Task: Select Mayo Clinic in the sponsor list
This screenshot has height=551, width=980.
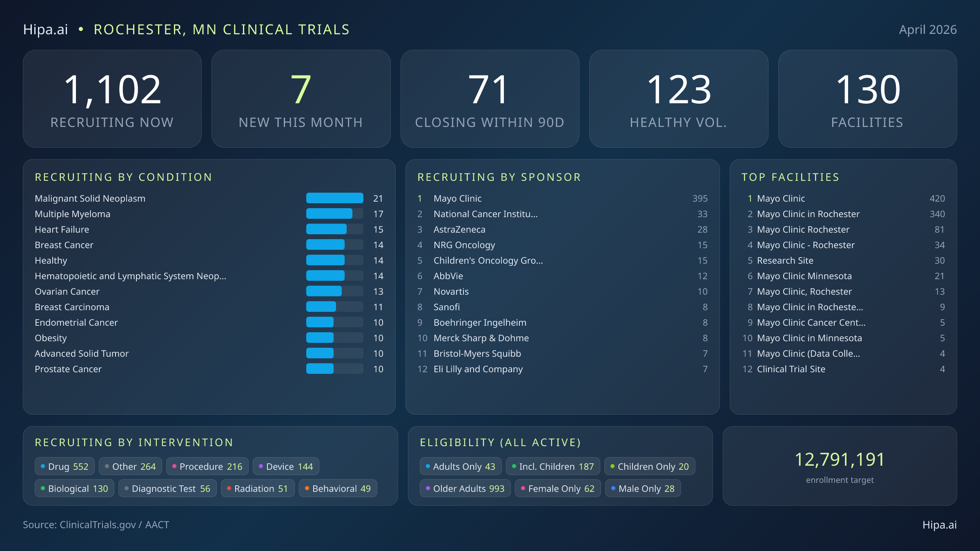Action: (x=562, y=198)
